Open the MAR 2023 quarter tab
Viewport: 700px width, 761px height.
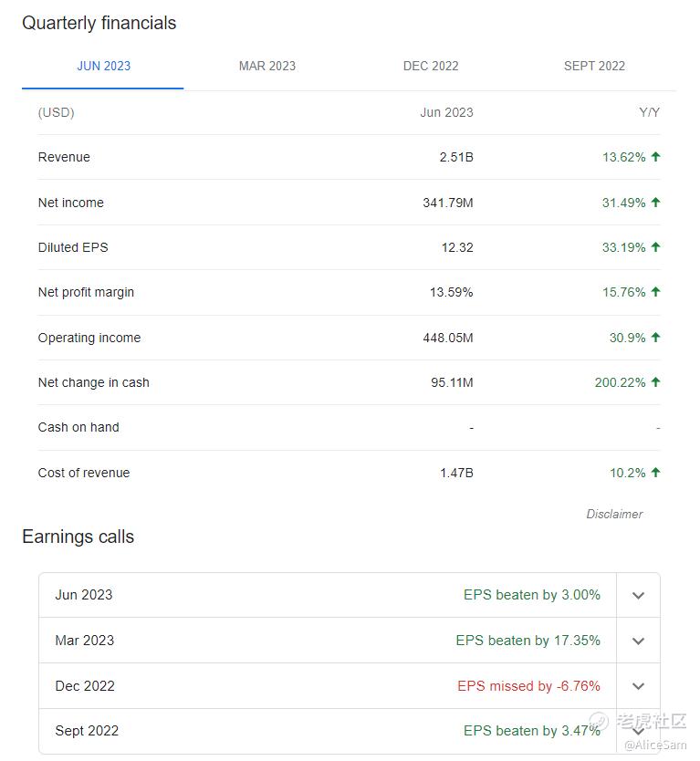click(x=266, y=66)
